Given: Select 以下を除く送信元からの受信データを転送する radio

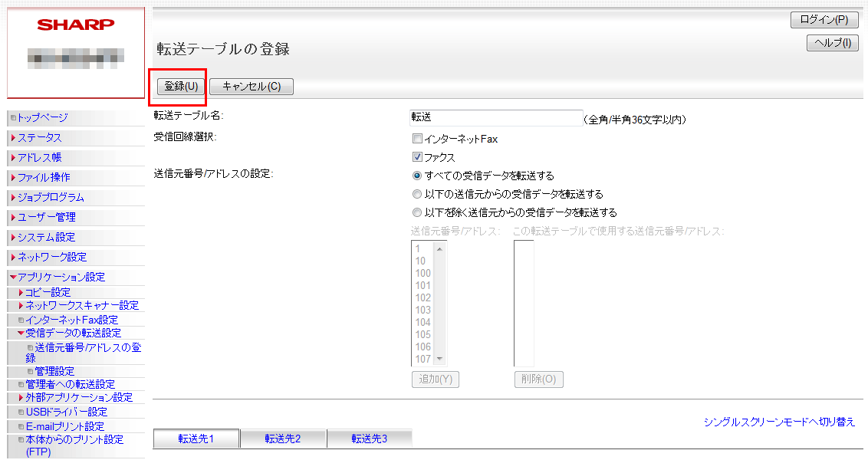Looking at the screenshot, I should click(417, 212).
